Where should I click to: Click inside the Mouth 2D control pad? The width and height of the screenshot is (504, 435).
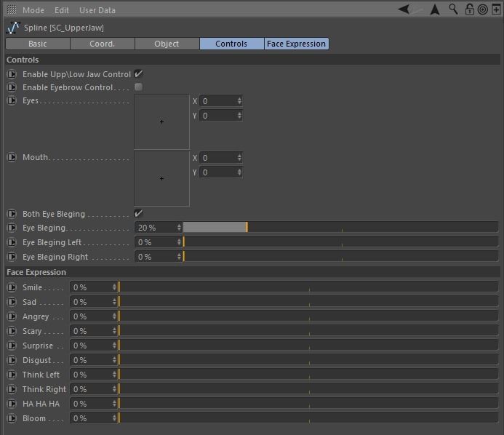pyautogui.click(x=161, y=178)
